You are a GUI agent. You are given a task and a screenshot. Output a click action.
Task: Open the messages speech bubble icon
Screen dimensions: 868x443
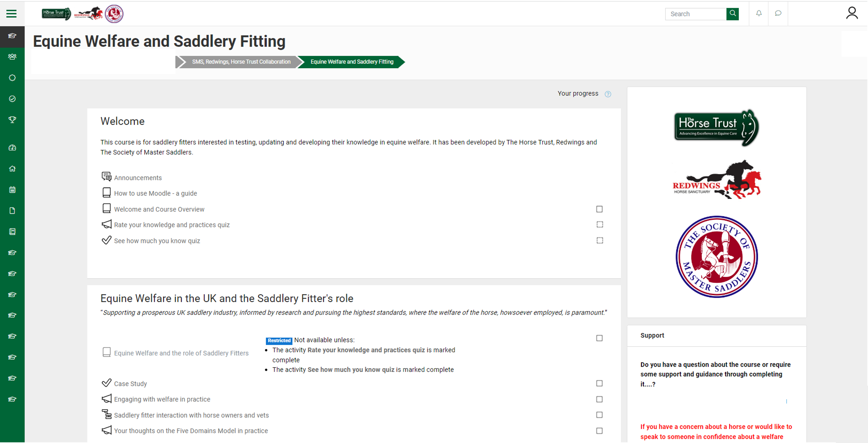pos(778,13)
